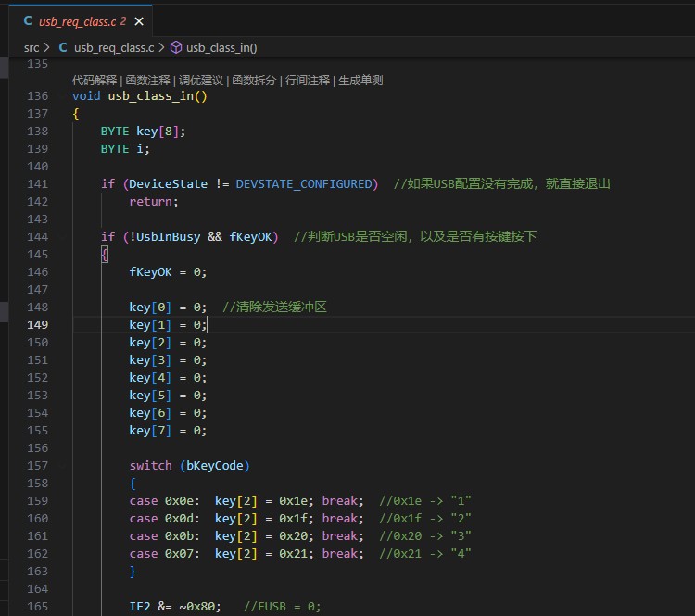
Task: Click line number 157 in gutter
Action: [x=37, y=466]
